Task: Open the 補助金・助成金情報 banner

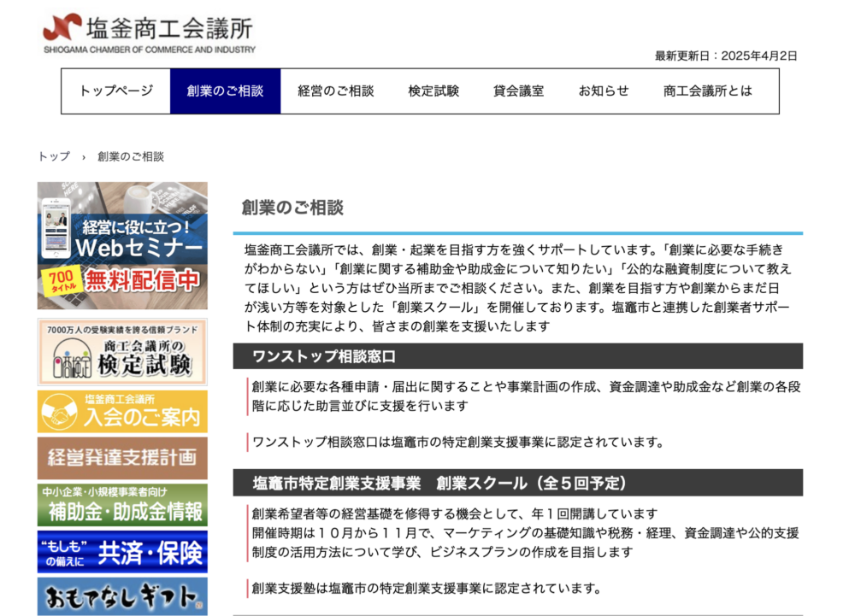Action: pyautogui.click(x=122, y=505)
